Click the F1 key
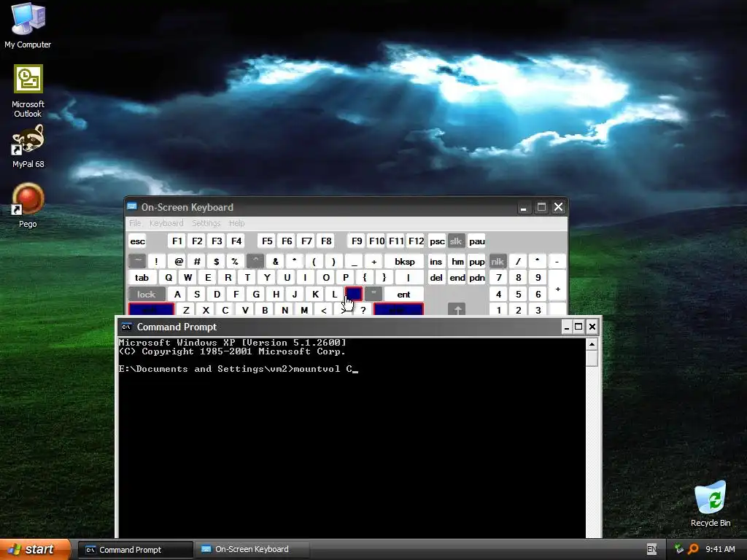This screenshot has height=560, width=747. [177, 241]
